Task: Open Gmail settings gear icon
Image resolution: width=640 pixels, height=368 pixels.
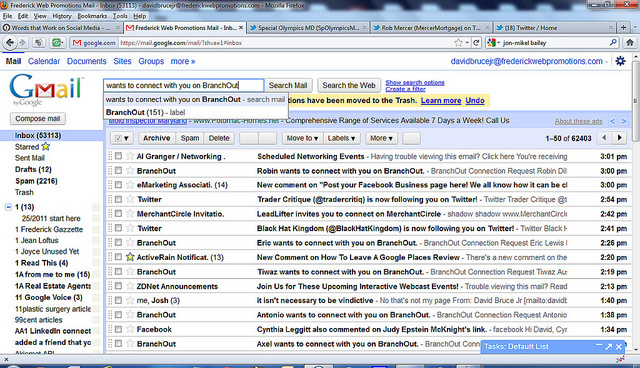Action: (620, 61)
